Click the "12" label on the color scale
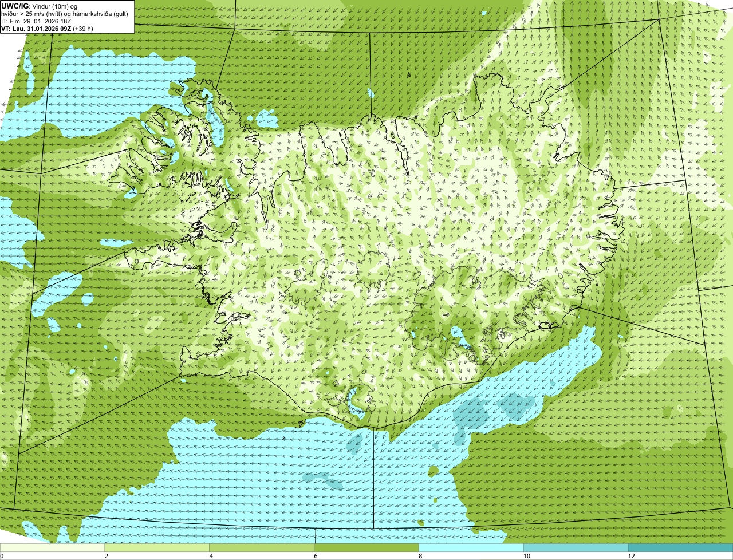The width and height of the screenshot is (733, 560). tap(631, 556)
